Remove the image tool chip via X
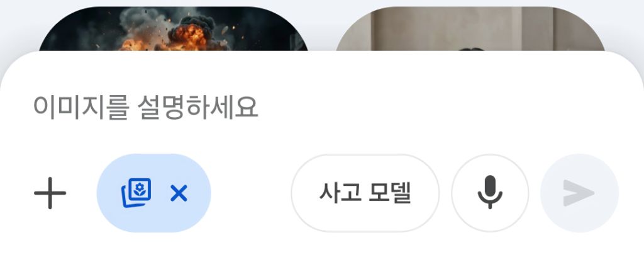The image size is (644, 257). (179, 193)
